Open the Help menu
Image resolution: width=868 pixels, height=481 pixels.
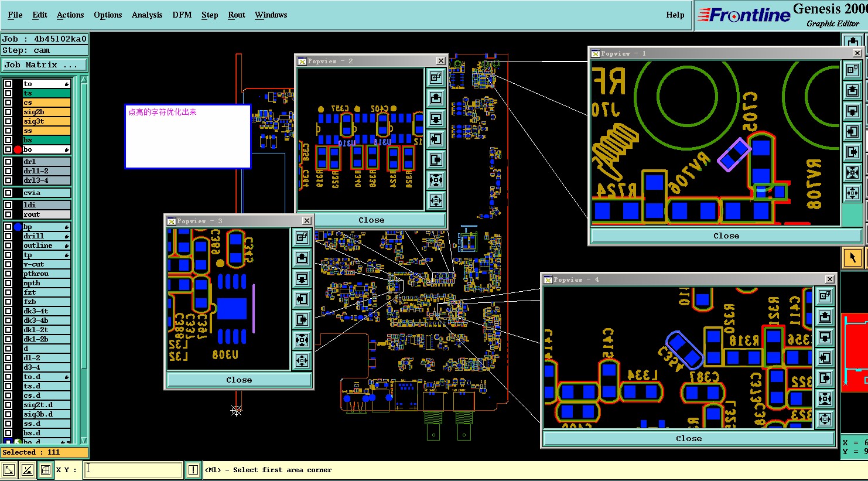coord(675,15)
